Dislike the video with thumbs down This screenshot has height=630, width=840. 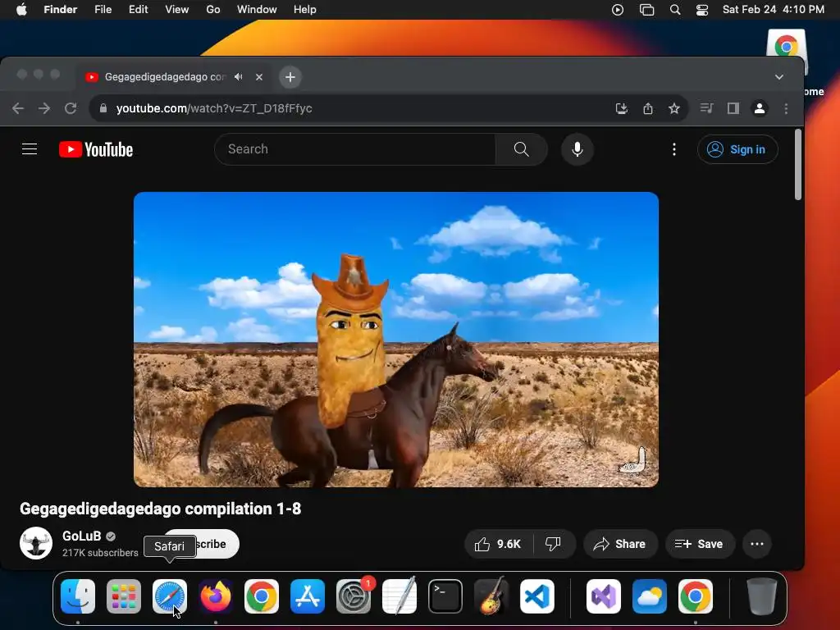pyautogui.click(x=553, y=544)
